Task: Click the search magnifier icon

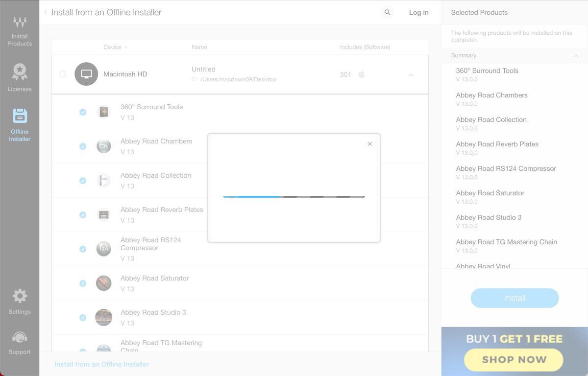Action: [x=387, y=12]
